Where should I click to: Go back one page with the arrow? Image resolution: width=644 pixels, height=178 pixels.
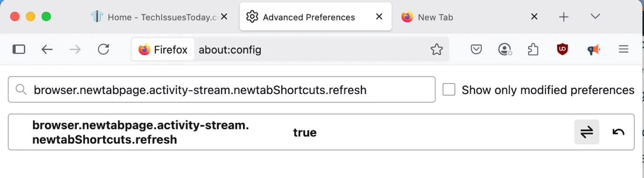[47, 50]
